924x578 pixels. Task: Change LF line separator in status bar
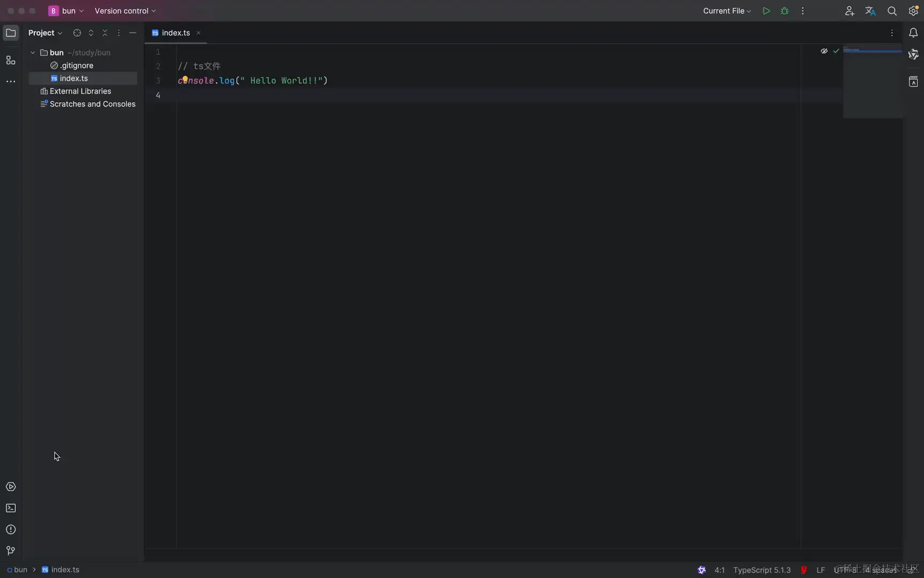[x=821, y=570]
